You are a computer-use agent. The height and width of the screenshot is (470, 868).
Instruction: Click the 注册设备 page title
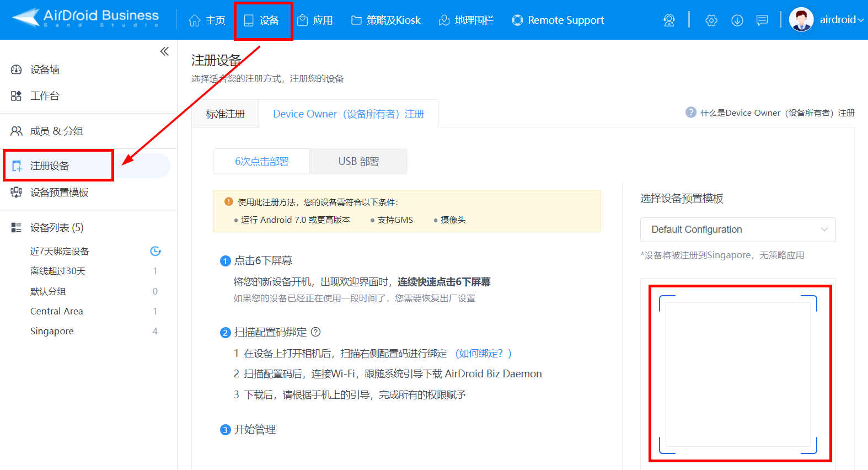tap(216, 60)
